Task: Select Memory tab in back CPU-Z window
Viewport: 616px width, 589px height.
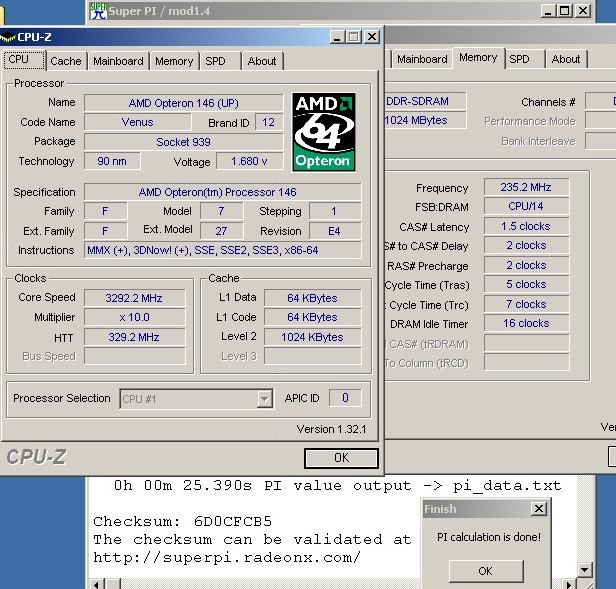Action: (x=478, y=58)
